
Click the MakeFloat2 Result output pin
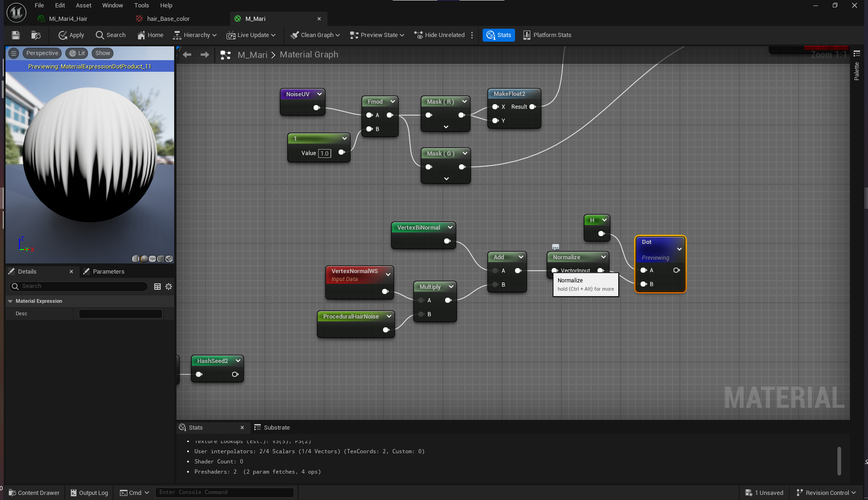coord(533,107)
